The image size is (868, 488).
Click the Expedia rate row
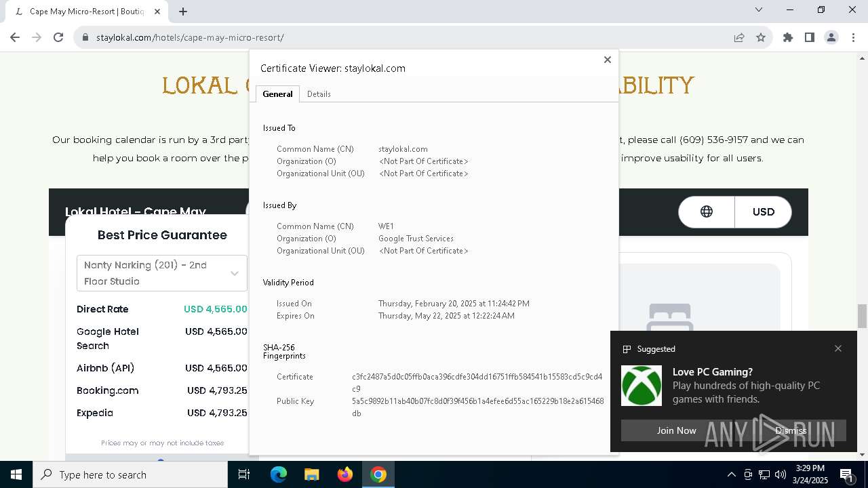click(x=162, y=413)
